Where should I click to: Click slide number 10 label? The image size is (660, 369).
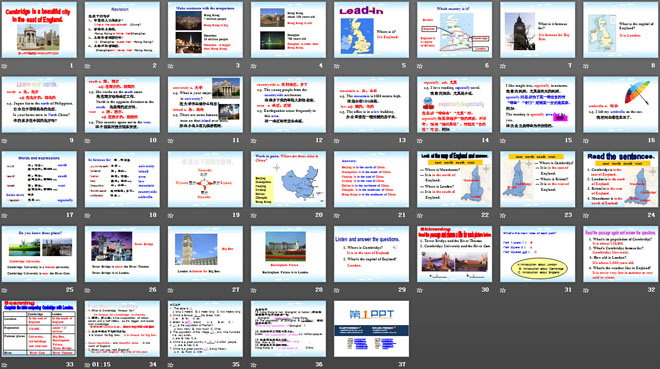coord(153,141)
